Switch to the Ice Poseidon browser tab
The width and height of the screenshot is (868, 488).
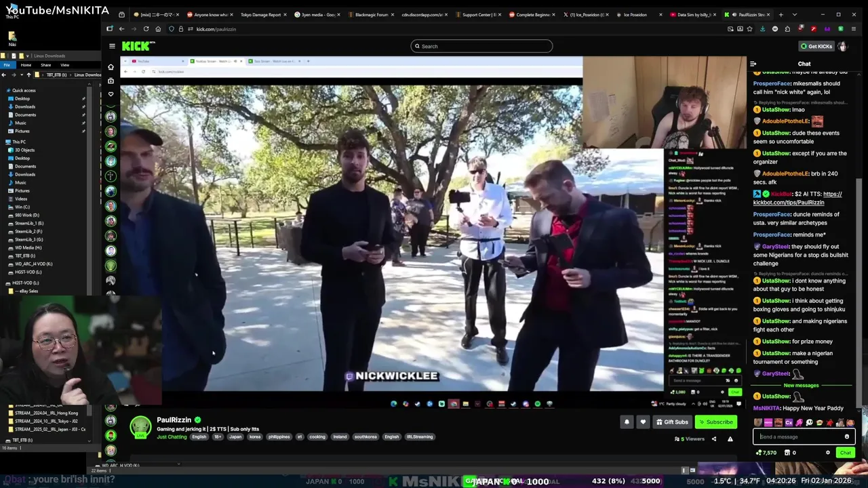[637, 14]
